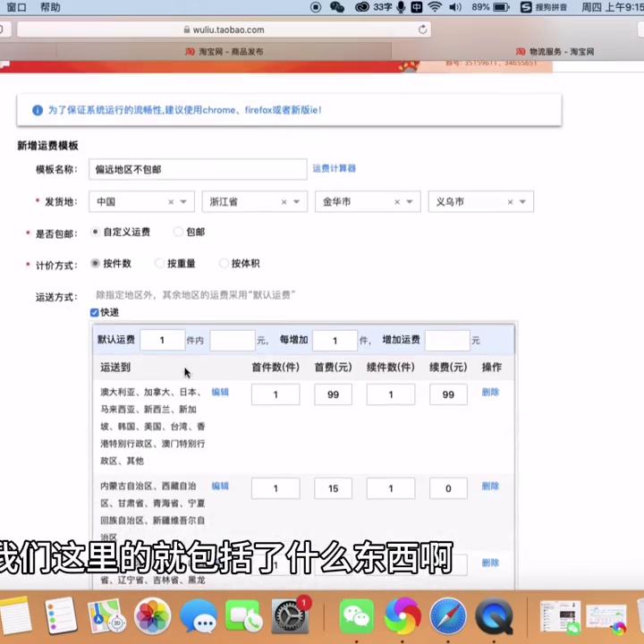The width and height of the screenshot is (644, 644).
Task: Choose 按件数 pricing method
Action: click(x=96, y=263)
